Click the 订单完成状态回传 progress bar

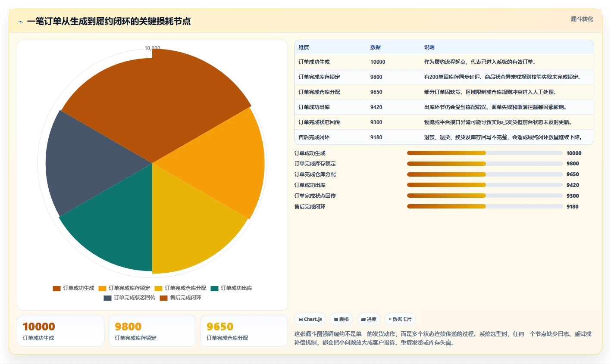(x=485, y=196)
